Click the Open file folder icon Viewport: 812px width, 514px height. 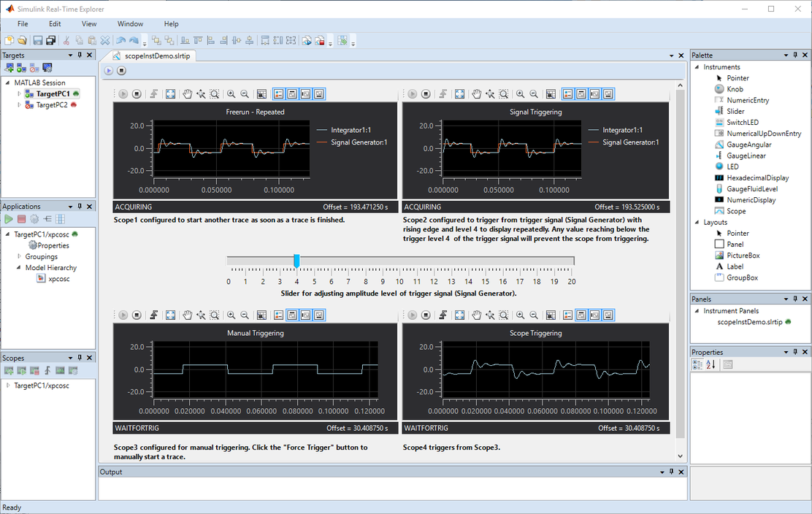pyautogui.click(x=22, y=40)
